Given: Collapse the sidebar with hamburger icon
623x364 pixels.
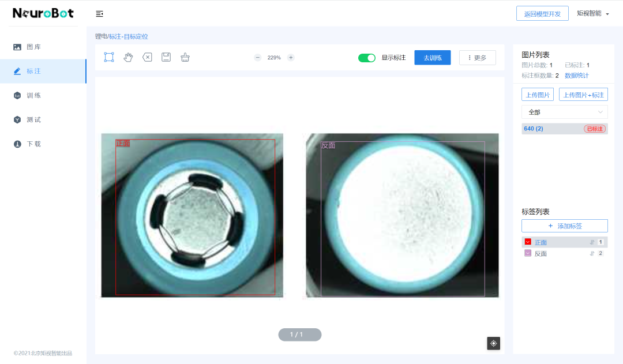Looking at the screenshot, I should (100, 14).
